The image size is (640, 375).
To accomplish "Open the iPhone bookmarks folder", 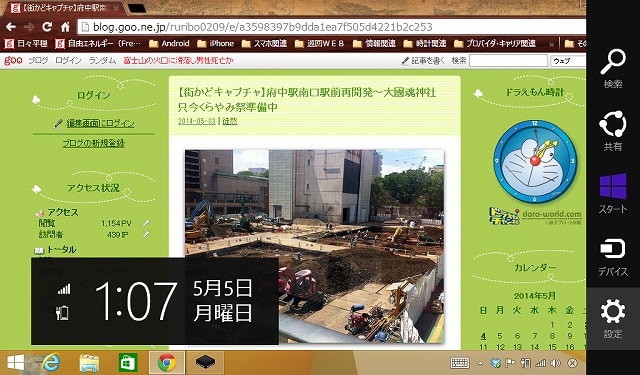I will [x=216, y=43].
